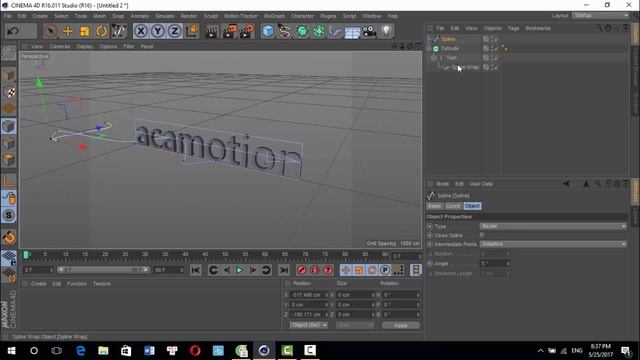The width and height of the screenshot is (640, 360).
Task: Switch to Model mode in left sidebar
Action: click(9, 75)
